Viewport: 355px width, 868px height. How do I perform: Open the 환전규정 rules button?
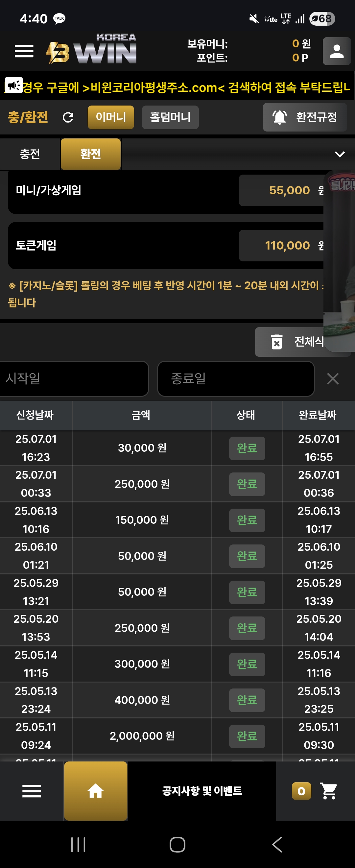[x=305, y=117]
